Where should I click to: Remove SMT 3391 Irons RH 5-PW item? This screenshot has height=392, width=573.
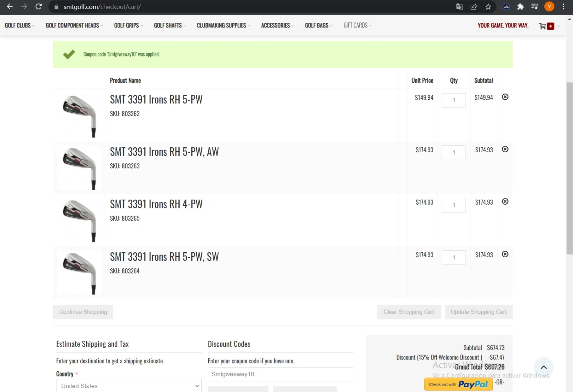click(x=505, y=97)
